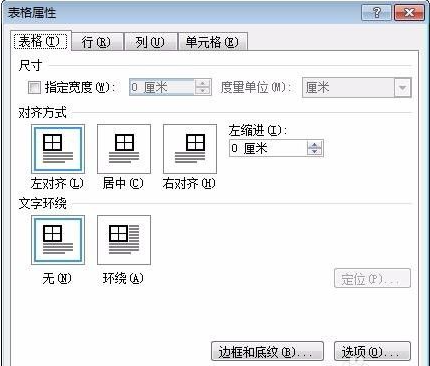Choose the center (居中) alignment icon

click(x=124, y=149)
